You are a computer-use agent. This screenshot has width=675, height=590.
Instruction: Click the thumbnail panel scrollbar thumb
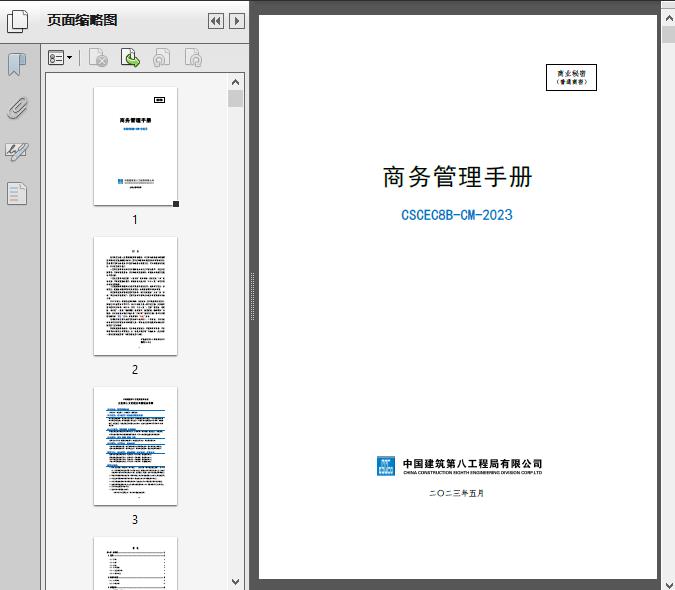pyautogui.click(x=235, y=99)
